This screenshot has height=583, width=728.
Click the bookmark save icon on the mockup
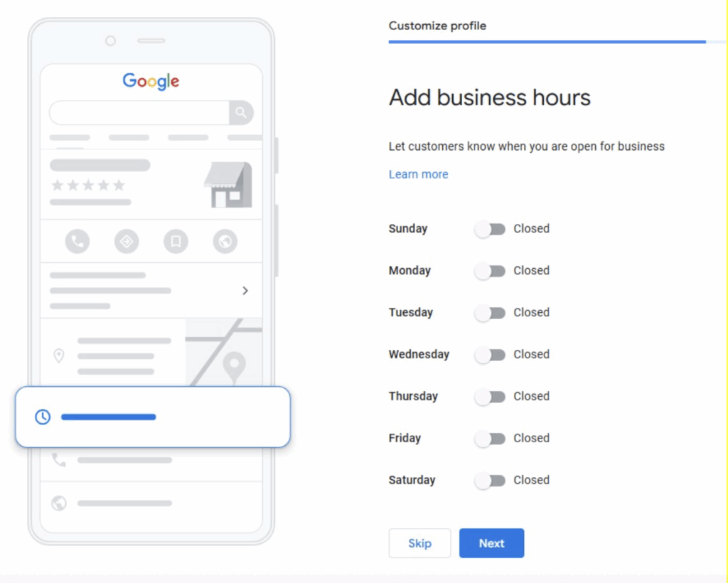point(176,241)
